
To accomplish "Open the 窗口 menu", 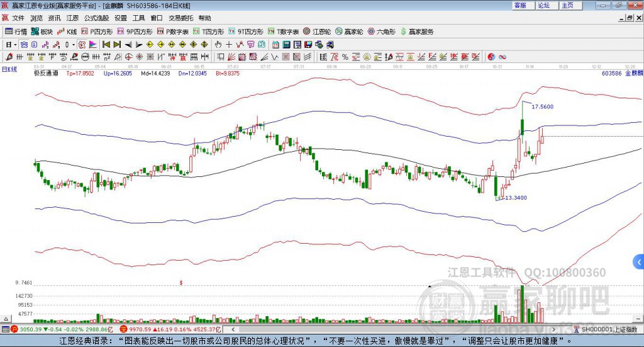I will point(157,18).
